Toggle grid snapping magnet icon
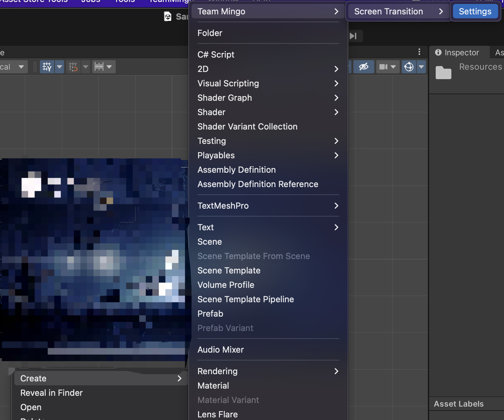Screen dimensions: 504x420 73,67
